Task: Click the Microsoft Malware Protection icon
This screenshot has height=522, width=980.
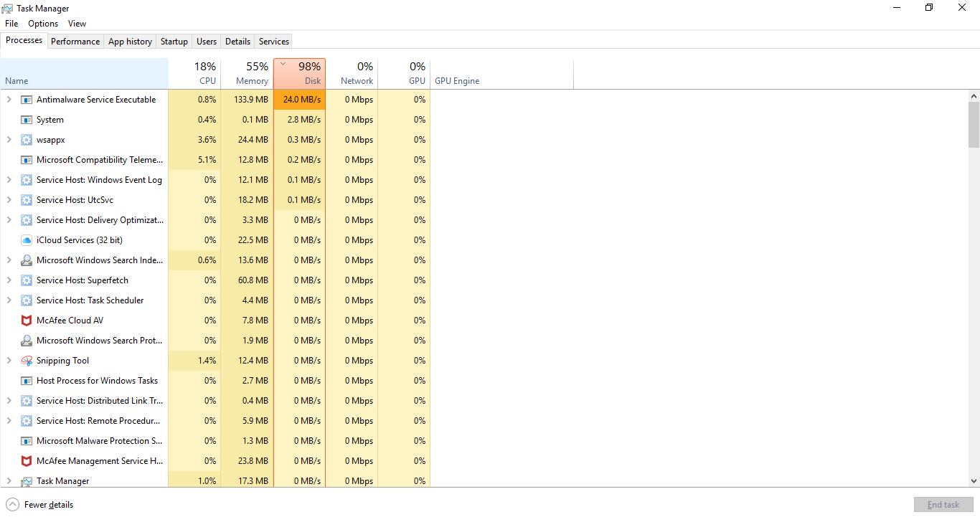Action: click(27, 441)
